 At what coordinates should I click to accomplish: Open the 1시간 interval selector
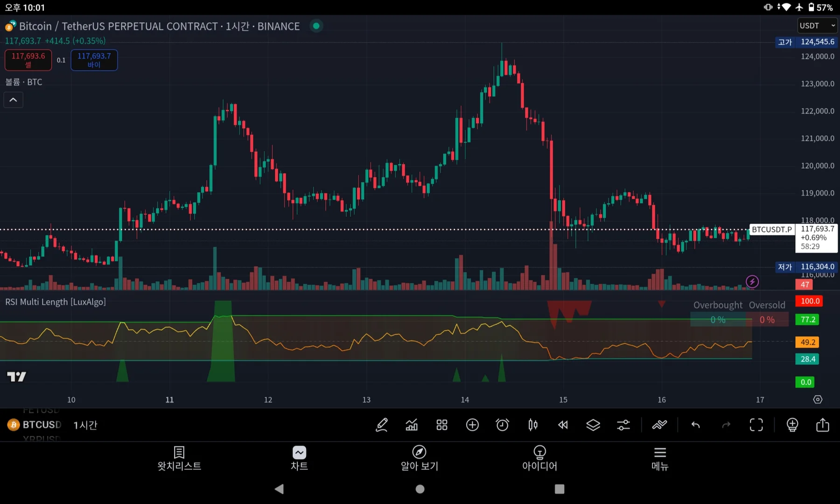85,425
